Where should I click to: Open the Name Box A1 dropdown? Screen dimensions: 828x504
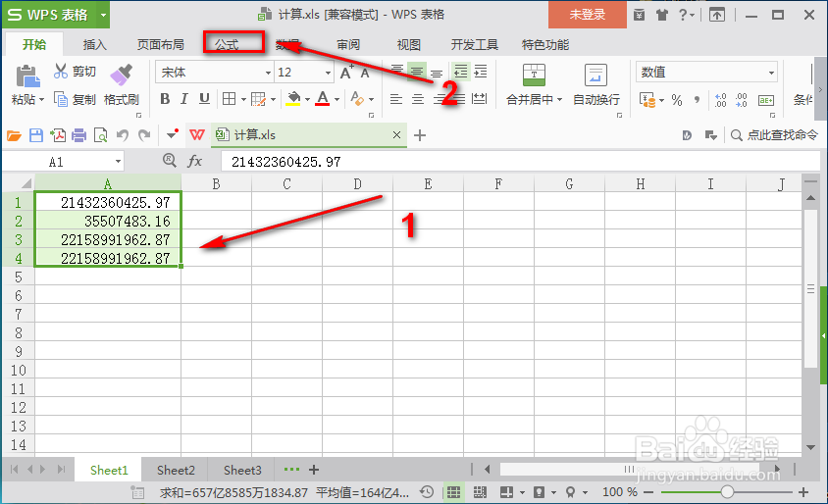118,162
